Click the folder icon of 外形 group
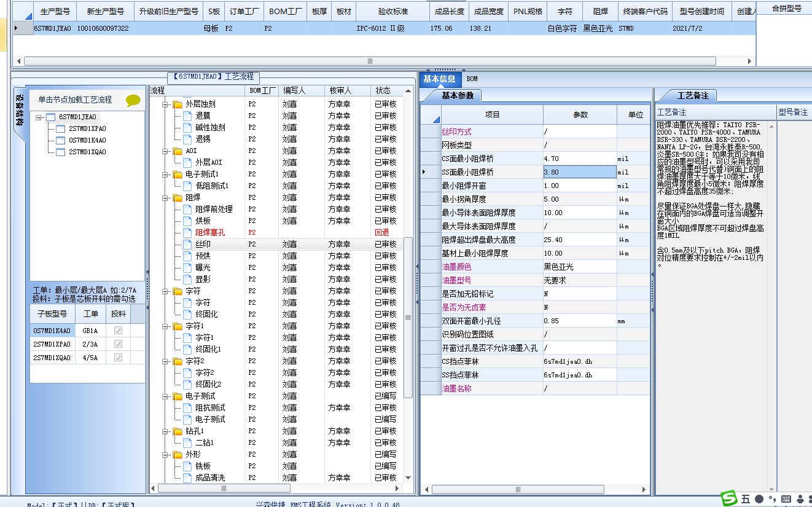Viewport: 812px width, 507px height. (x=178, y=455)
